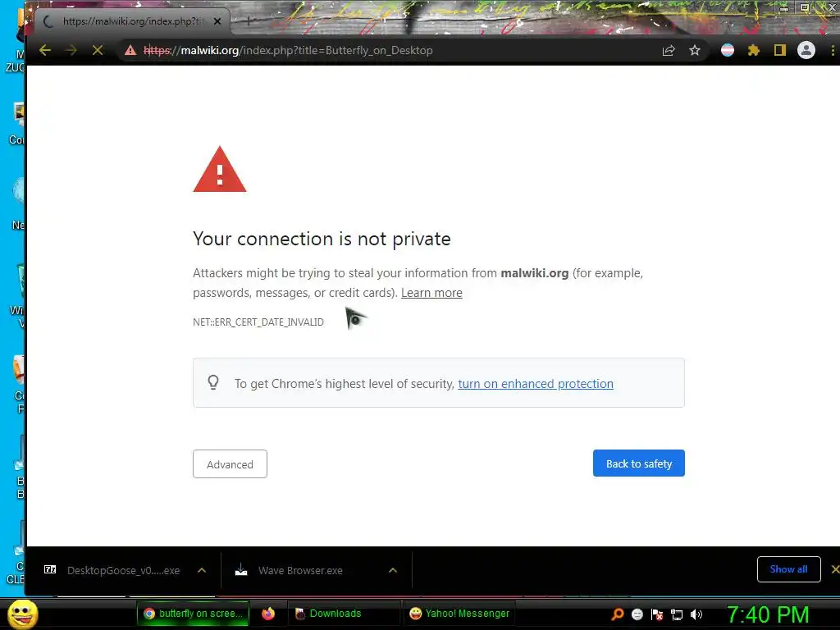Image resolution: width=840 pixels, height=630 pixels.
Task: Select the NET::ERR_CERT_DATE_INVALID error code text
Action: click(x=258, y=322)
